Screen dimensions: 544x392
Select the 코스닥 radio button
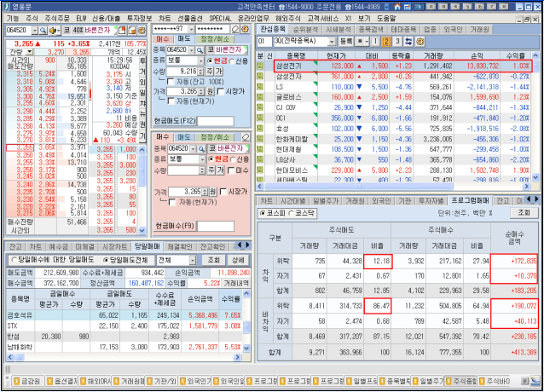[291, 213]
